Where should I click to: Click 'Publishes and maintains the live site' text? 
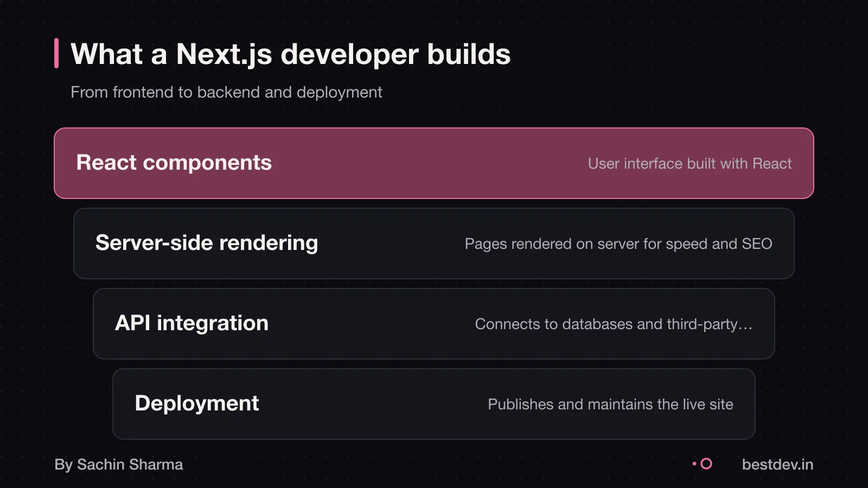point(610,404)
